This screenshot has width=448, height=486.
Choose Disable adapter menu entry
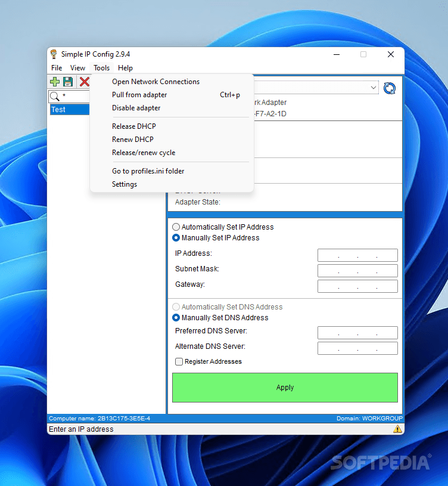(172, 108)
